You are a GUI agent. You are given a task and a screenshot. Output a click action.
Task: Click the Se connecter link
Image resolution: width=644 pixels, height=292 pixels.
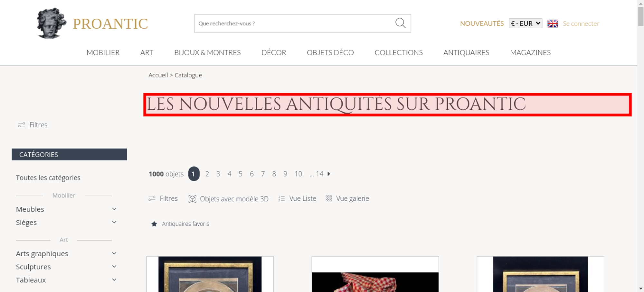(x=581, y=23)
